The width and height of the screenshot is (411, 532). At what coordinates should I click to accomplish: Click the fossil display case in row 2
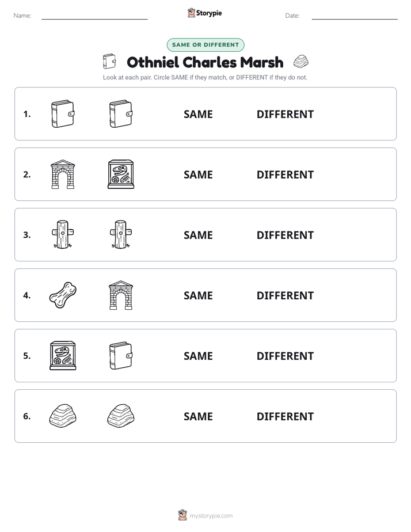click(x=121, y=174)
